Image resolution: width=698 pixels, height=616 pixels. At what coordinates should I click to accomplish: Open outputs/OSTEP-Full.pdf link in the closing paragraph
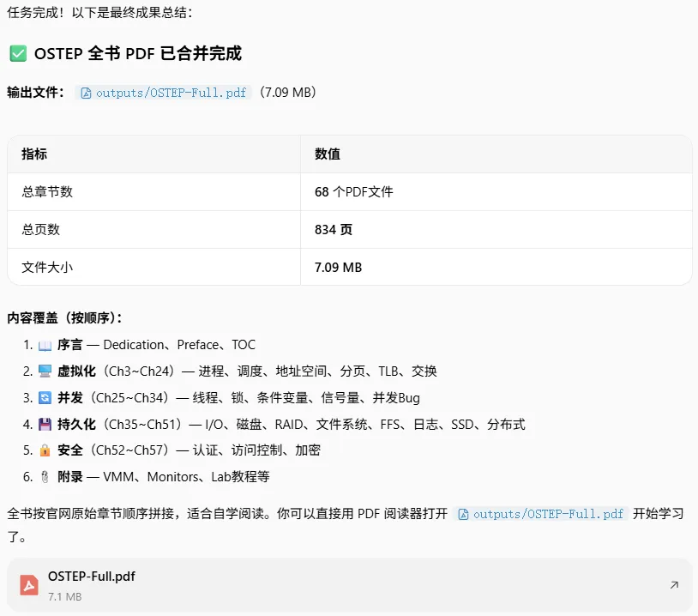pos(540,514)
